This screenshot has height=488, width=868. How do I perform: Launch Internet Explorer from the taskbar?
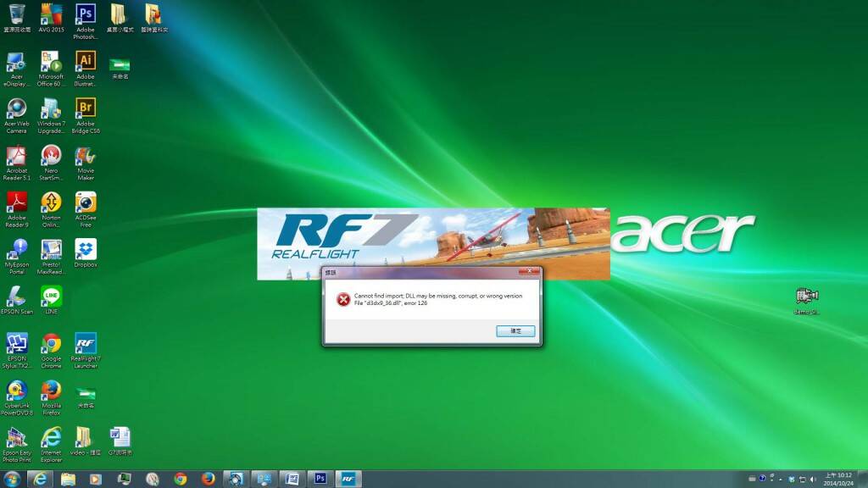40,479
